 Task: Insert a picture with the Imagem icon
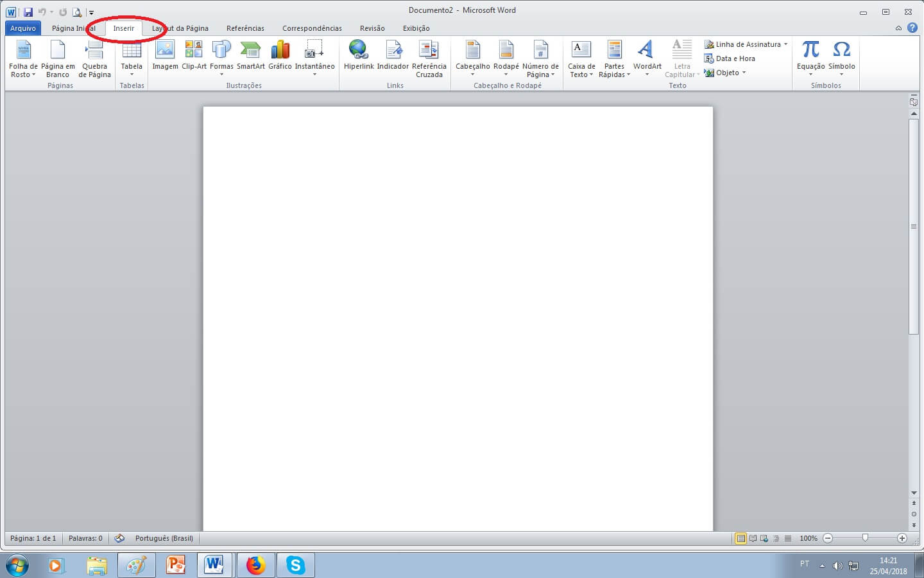(x=165, y=55)
